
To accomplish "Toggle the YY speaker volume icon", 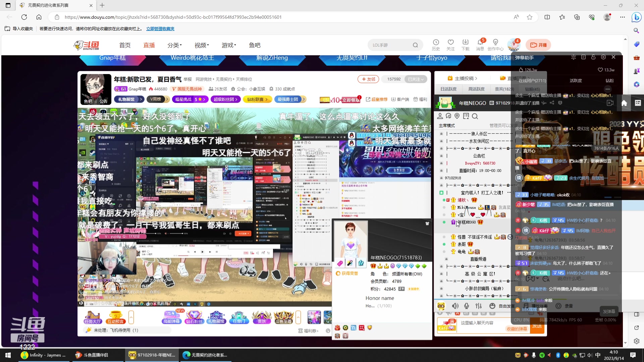I will tap(455, 306).
